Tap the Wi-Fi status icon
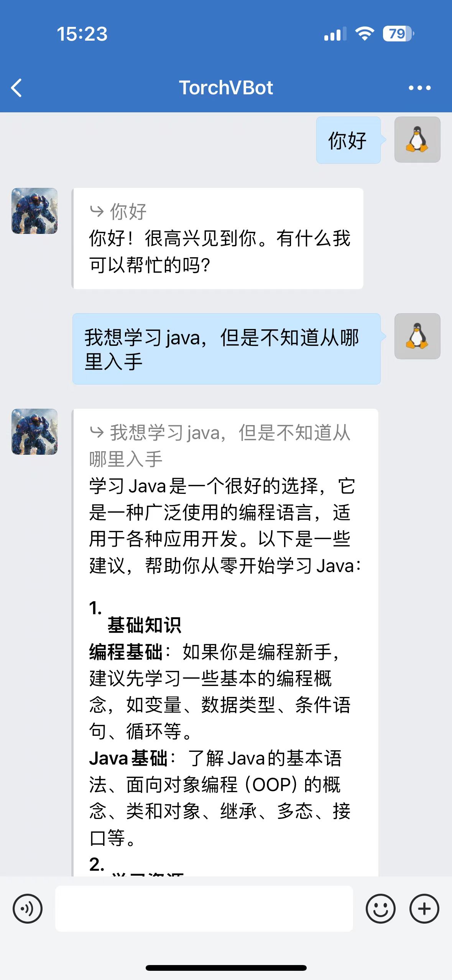The width and height of the screenshot is (452, 980). pyautogui.click(x=365, y=34)
